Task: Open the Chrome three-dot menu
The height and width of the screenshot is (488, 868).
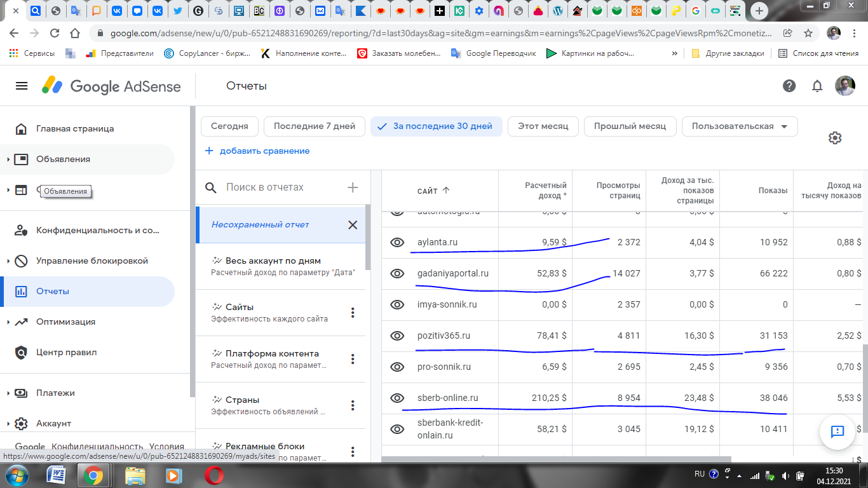Action: 855,33
